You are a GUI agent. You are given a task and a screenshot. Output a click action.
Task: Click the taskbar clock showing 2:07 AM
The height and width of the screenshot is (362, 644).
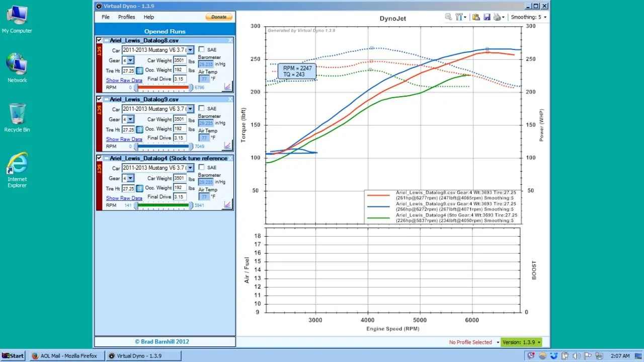coord(620,356)
